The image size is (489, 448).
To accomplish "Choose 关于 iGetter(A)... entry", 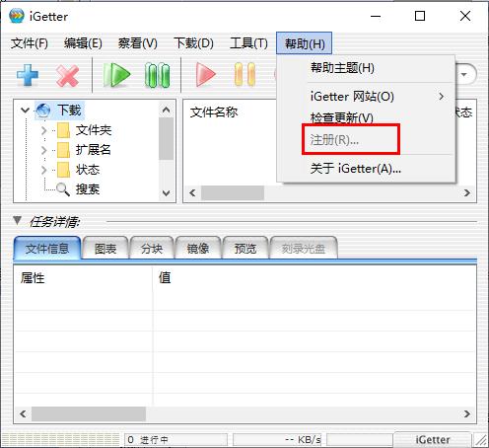I will [366, 169].
